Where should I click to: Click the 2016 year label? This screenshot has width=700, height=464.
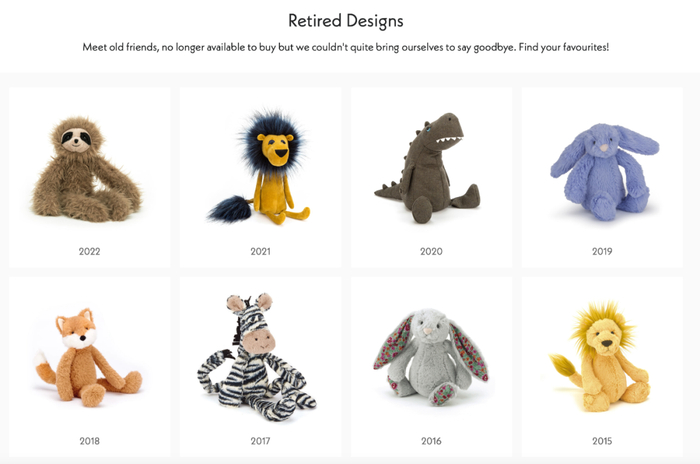click(431, 441)
